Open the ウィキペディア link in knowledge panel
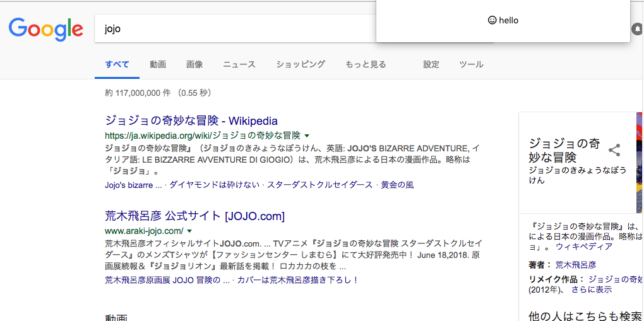 coord(584,247)
